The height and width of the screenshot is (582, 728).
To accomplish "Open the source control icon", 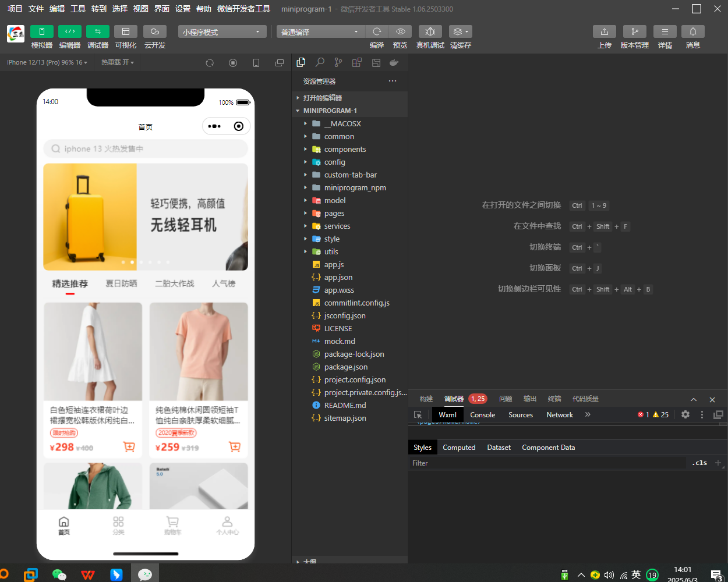I will (x=338, y=62).
